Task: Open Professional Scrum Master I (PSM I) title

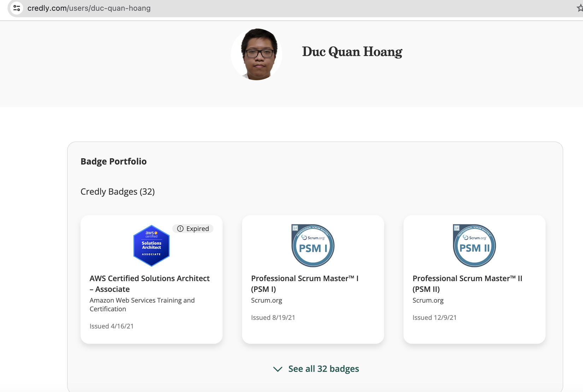Action: point(305,283)
